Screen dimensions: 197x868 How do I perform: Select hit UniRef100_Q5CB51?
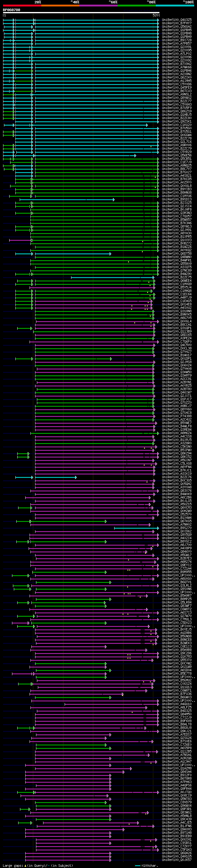[x=177, y=159]
